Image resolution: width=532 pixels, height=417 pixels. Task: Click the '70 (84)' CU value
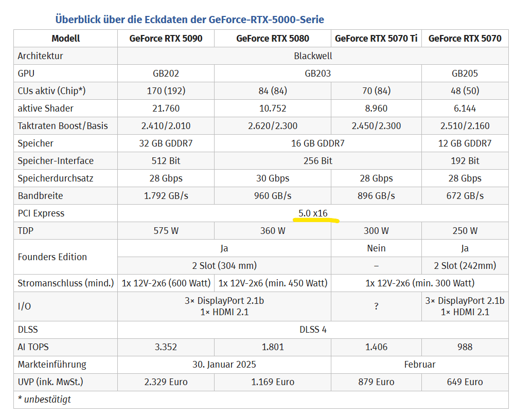pyautogui.click(x=376, y=91)
